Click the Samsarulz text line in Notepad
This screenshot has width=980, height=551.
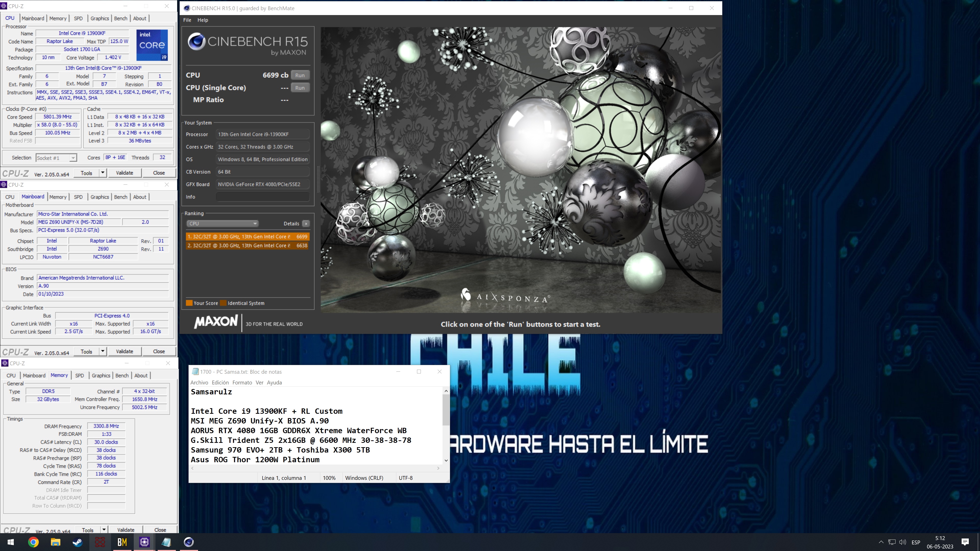(211, 392)
